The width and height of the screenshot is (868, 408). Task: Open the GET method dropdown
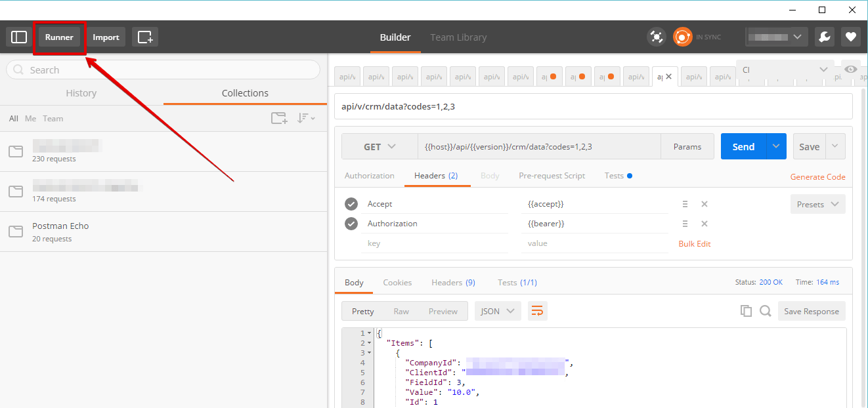click(380, 147)
